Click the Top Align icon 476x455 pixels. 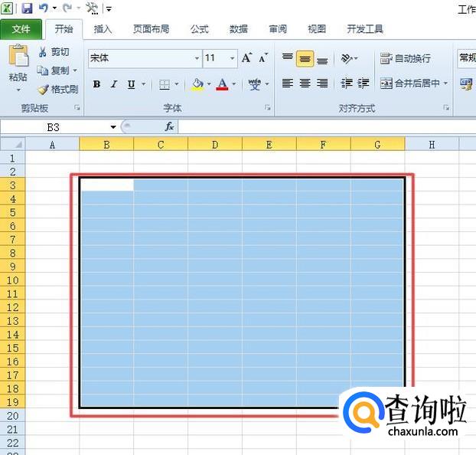pyautogui.click(x=287, y=58)
